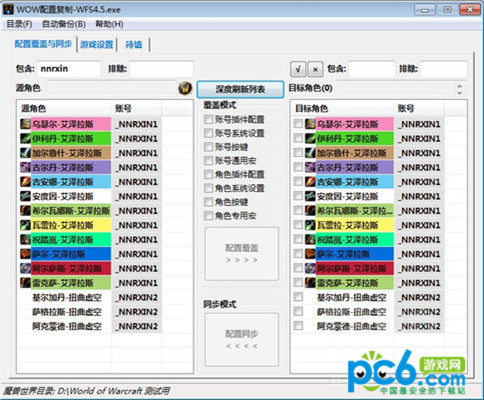Viewport: 484px width, 400px height.
Task: Click the class icon beside 古尔丹-艾泽拉斯 in source list
Action: 25,167
